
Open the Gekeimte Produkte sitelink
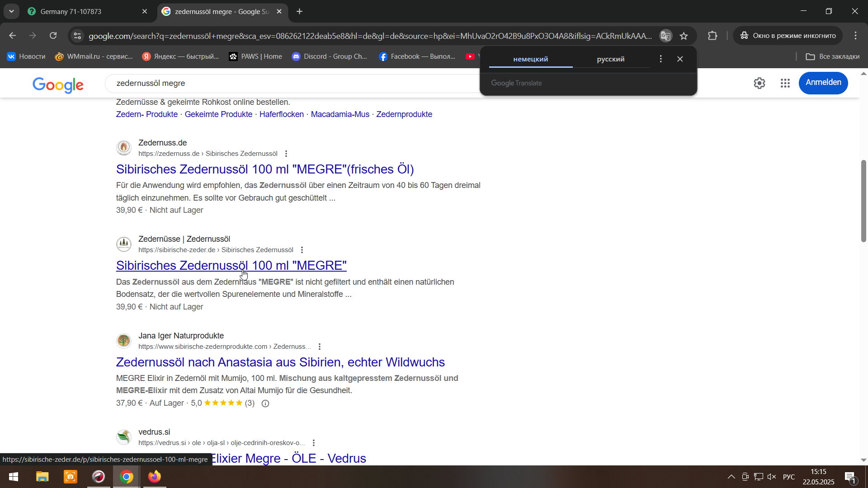point(218,114)
